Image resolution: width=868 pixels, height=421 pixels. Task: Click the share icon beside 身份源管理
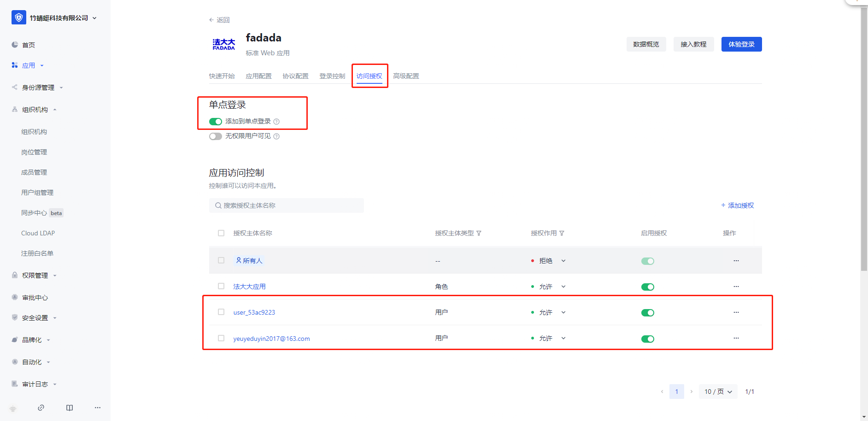[x=15, y=87]
